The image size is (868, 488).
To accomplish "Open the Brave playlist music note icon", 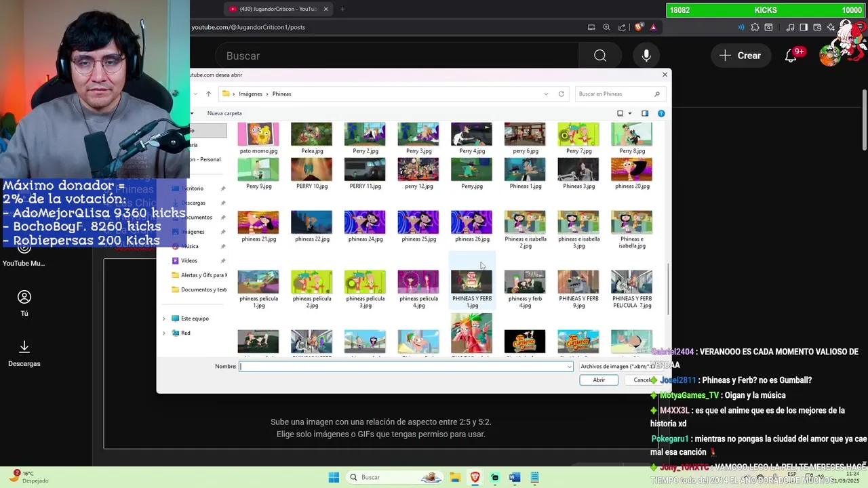I will (791, 27).
